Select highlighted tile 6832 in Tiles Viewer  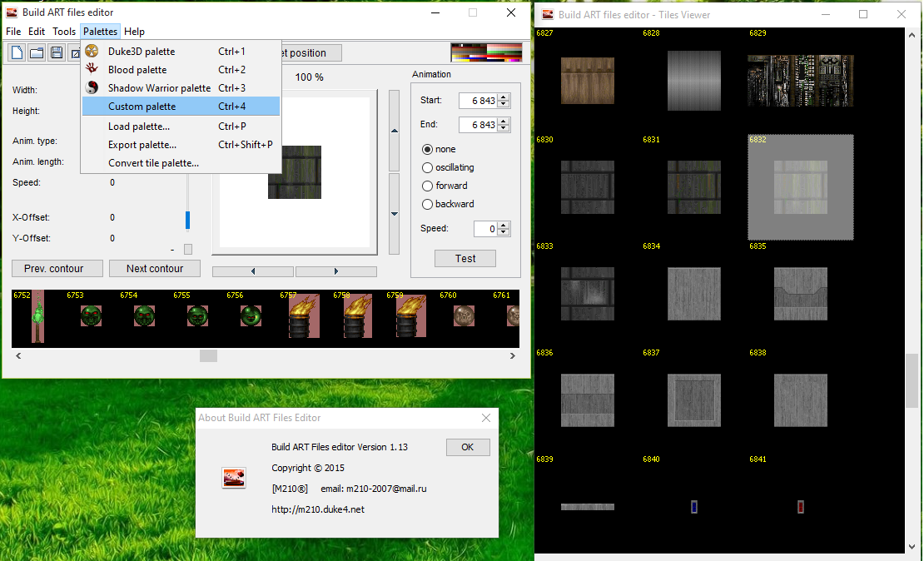(x=800, y=187)
